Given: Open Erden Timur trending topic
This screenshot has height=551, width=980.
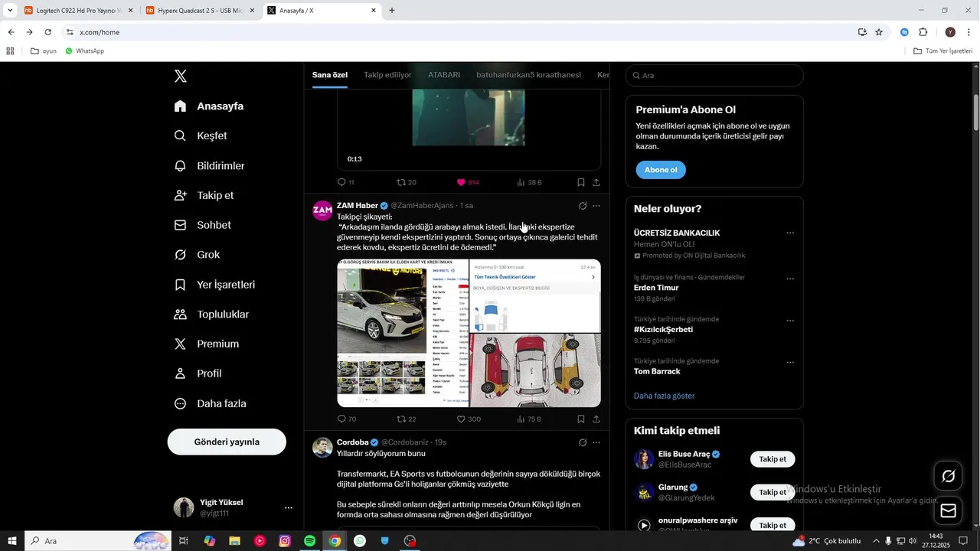Looking at the screenshot, I should tap(656, 288).
